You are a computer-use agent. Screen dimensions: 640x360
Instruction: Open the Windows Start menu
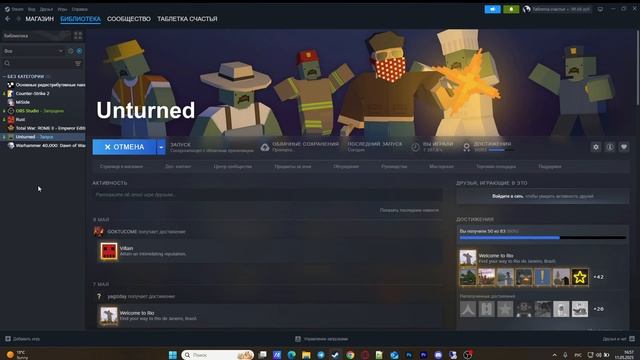173,355
